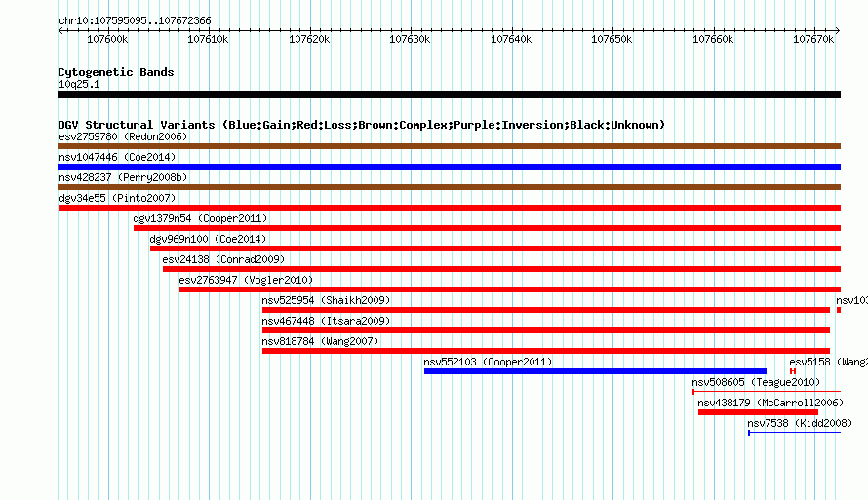Click the DGV Structural Variants track title

pos(362,125)
